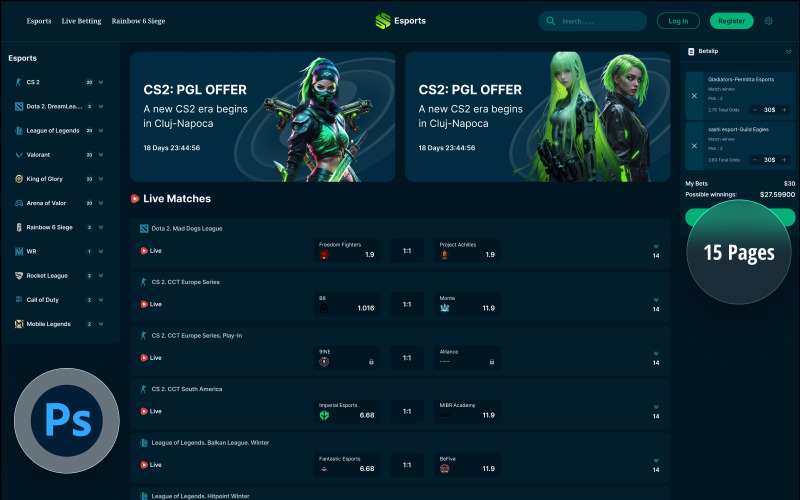Image resolution: width=800 pixels, height=500 pixels.
Task: Click the Freedom Fighters team logo
Action: point(324,255)
